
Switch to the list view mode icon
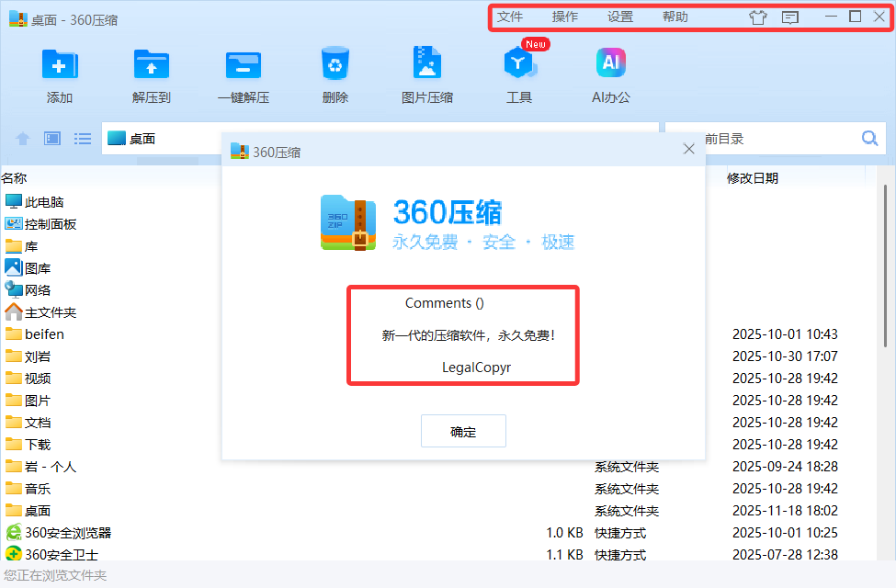click(x=83, y=139)
